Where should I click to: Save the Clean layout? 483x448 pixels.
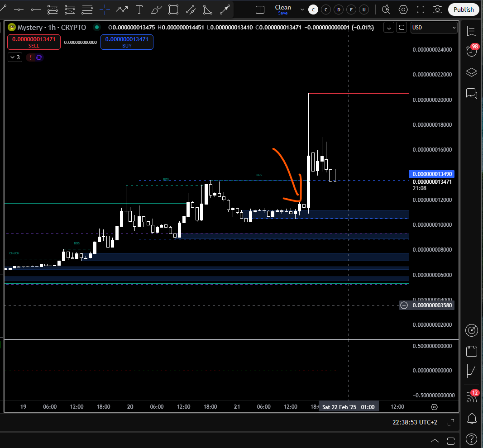click(x=283, y=13)
